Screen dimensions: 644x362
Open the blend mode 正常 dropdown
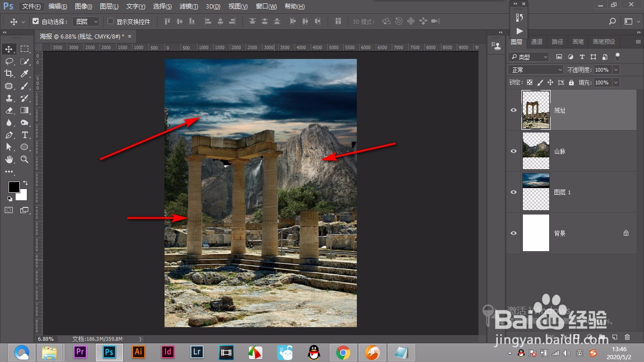click(x=536, y=70)
